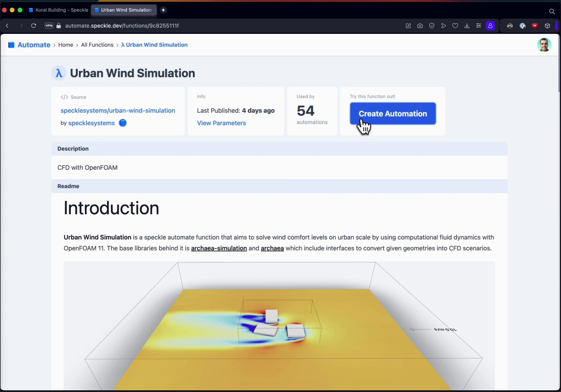561x392 pixels.
Task: Click the goggles-face extension icon
Action: (x=510, y=26)
